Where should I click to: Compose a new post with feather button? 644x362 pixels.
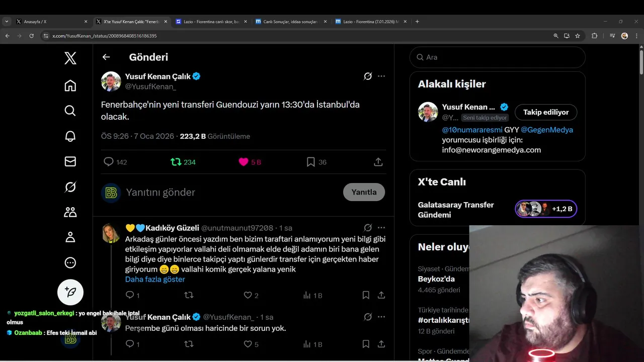pyautogui.click(x=70, y=292)
